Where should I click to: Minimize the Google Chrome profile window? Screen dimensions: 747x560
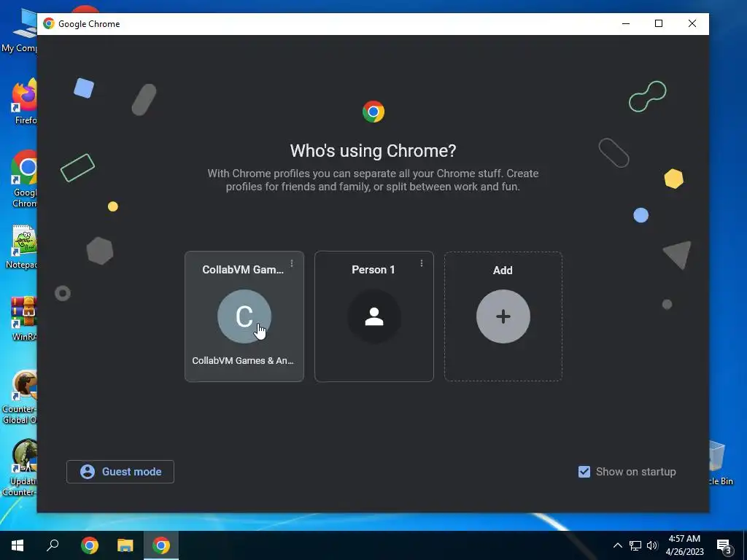pos(626,24)
